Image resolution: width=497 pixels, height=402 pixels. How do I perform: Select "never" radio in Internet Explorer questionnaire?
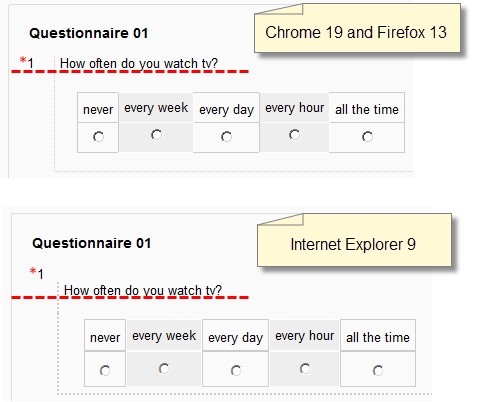tap(105, 370)
